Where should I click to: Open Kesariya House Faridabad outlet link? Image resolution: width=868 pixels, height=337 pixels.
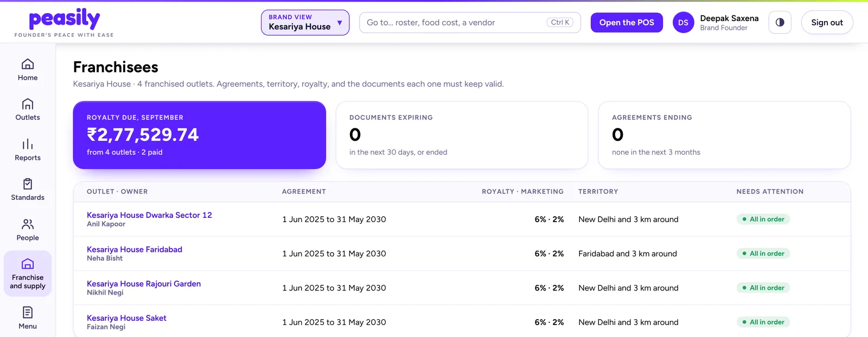pyautogui.click(x=135, y=249)
